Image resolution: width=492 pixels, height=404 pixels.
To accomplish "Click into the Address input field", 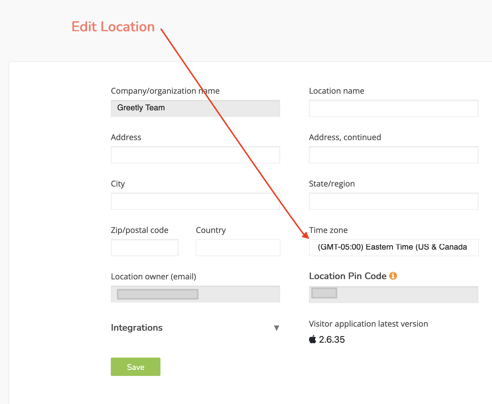I will click(x=195, y=155).
